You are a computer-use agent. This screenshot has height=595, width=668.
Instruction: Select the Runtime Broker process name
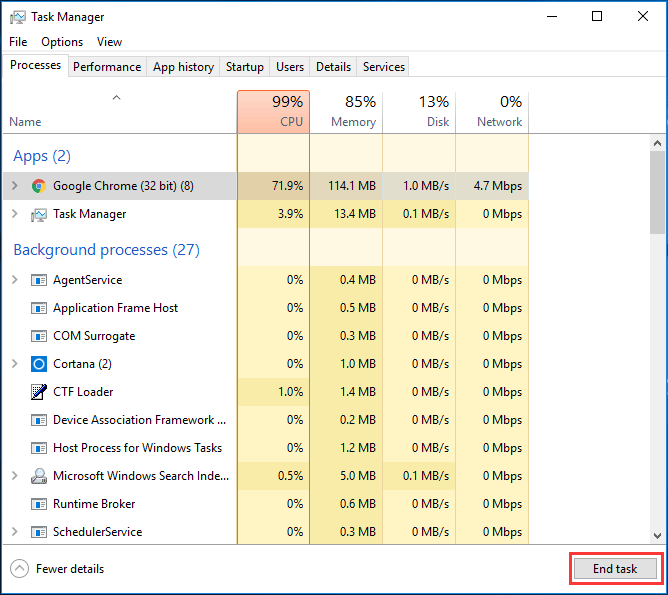pos(94,504)
